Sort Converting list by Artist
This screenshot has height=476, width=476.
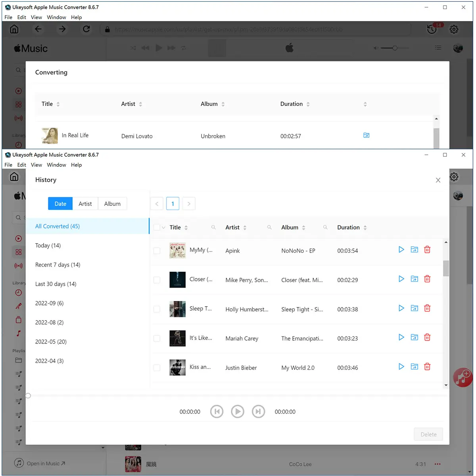(x=140, y=104)
